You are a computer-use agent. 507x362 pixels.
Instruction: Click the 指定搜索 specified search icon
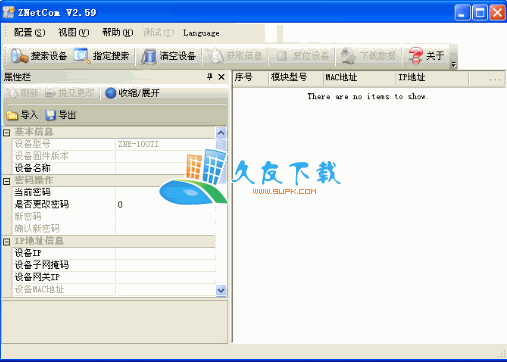point(82,56)
